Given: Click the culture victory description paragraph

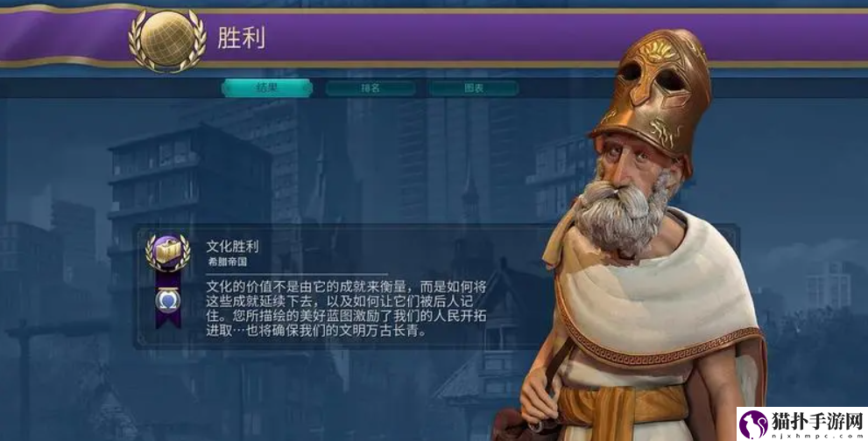Looking at the screenshot, I should (x=347, y=309).
